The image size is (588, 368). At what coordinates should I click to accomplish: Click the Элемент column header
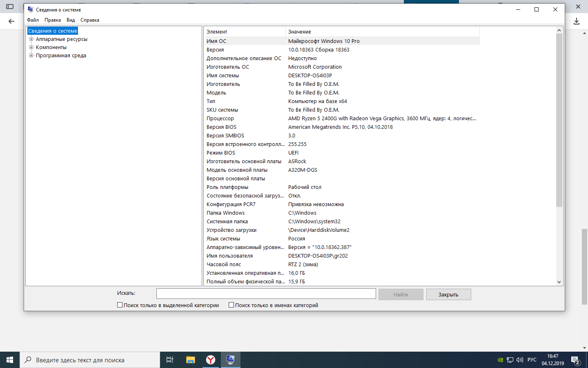coord(245,31)
